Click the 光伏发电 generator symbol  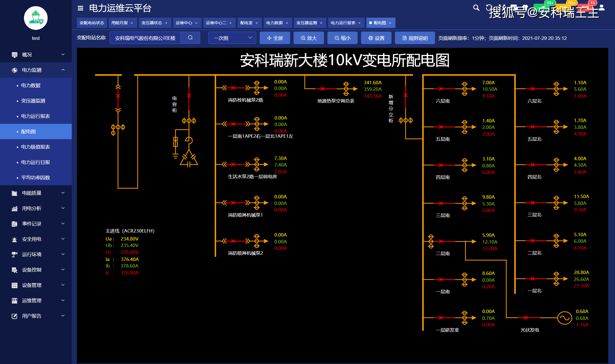click(564, 318)
